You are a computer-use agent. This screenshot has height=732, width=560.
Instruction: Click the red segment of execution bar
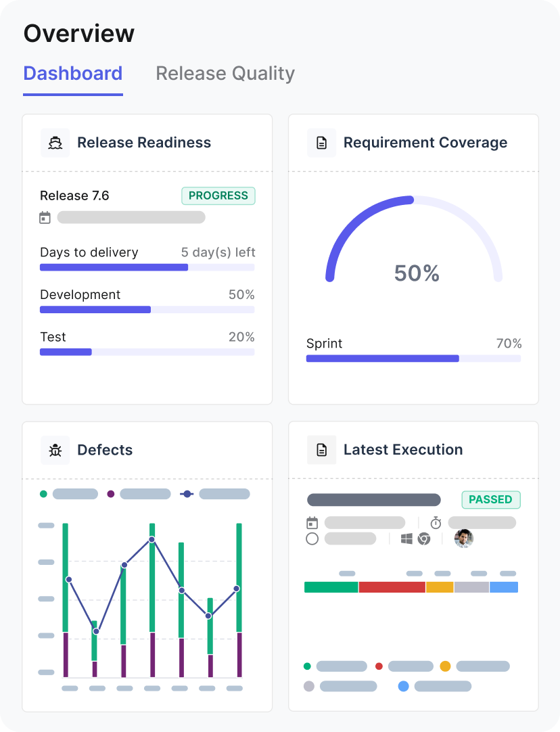392,587
